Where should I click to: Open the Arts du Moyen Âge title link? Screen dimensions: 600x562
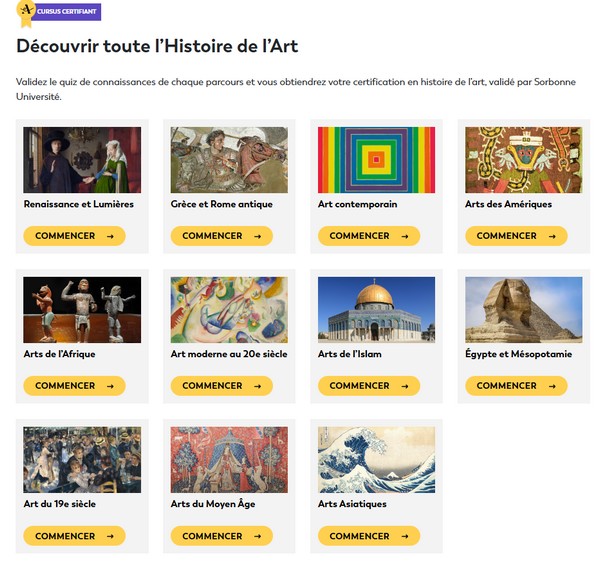(x=213, y=504)
